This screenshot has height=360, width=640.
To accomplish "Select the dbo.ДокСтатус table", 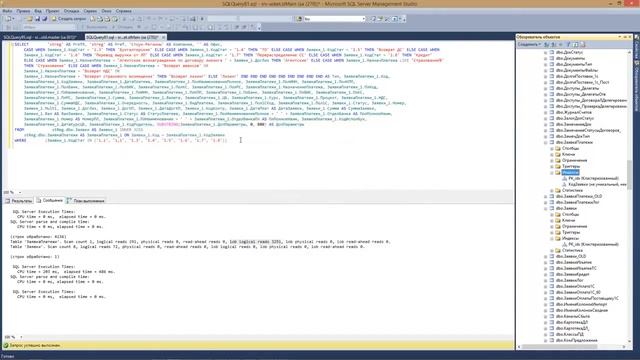I will coord(569,52).
